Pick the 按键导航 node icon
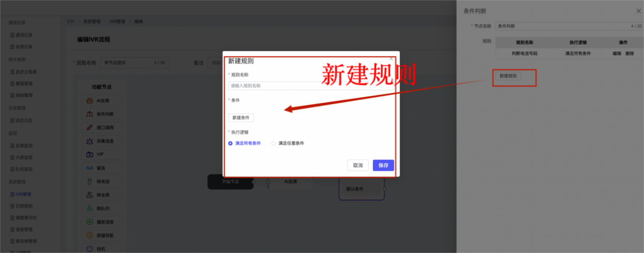The image size is (644, 253). (x=90, y=235)
